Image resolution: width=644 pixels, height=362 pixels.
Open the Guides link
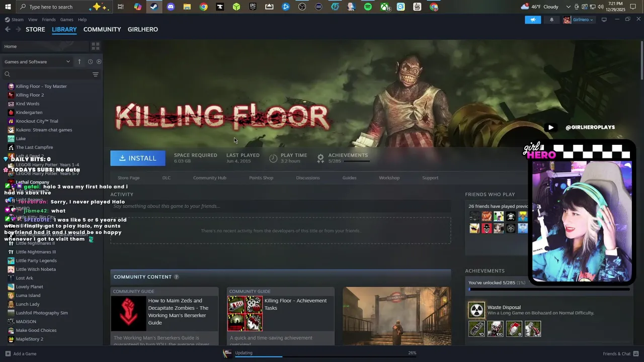click(349, 177)
